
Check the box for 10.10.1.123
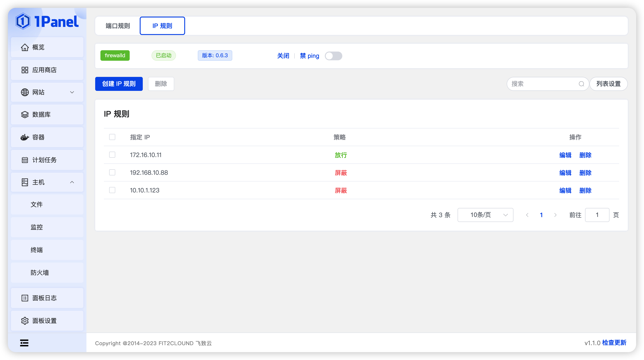112,190
